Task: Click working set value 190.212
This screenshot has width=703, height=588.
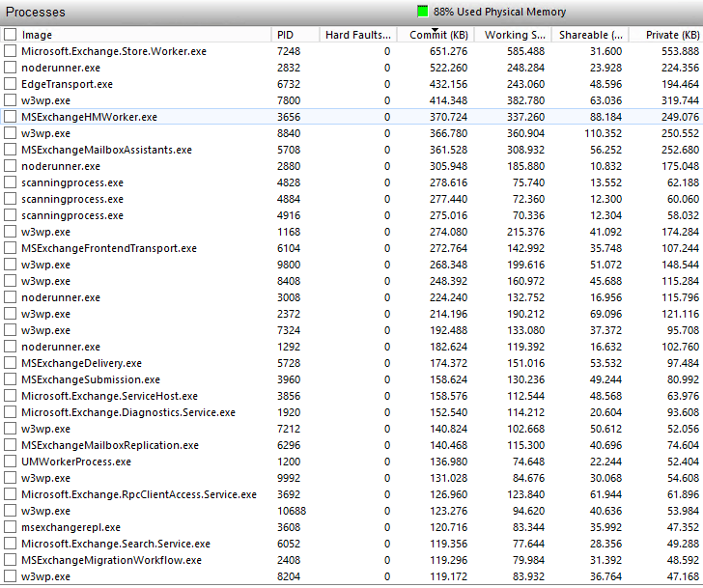Action: tap(525, 314)
